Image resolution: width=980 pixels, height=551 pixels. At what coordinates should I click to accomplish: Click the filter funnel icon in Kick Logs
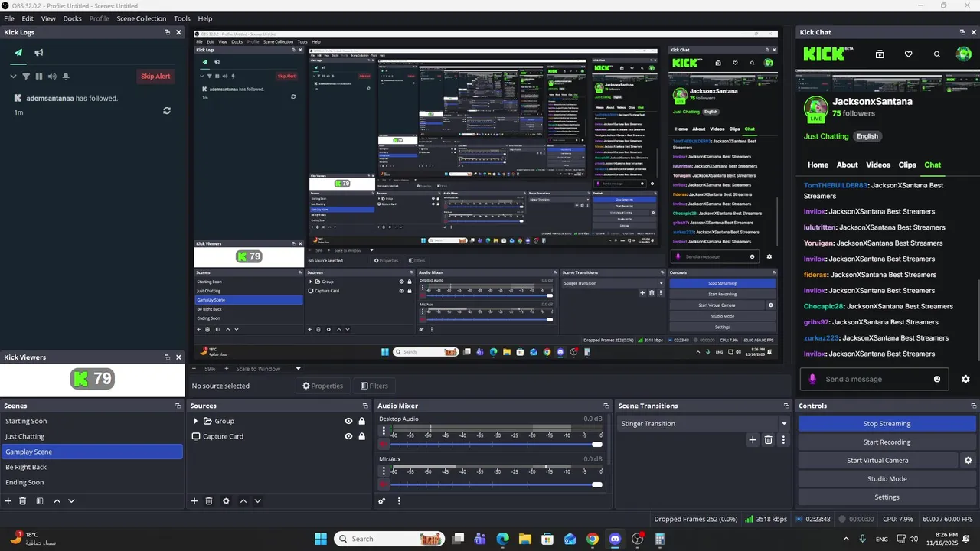(26, 77)
